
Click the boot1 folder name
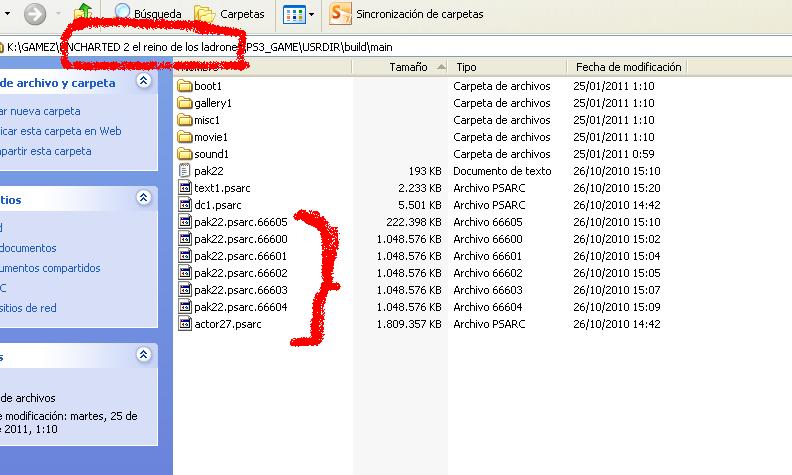coord(208,86)
